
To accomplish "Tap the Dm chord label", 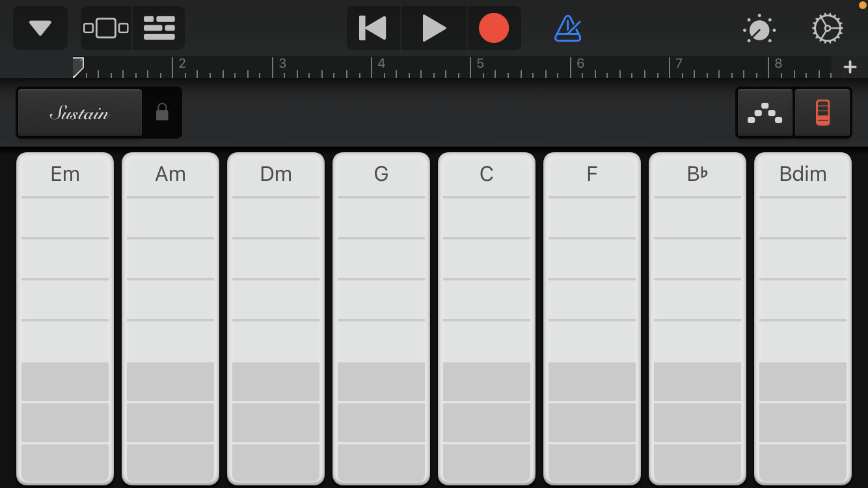I will click(x=276, y=174).
